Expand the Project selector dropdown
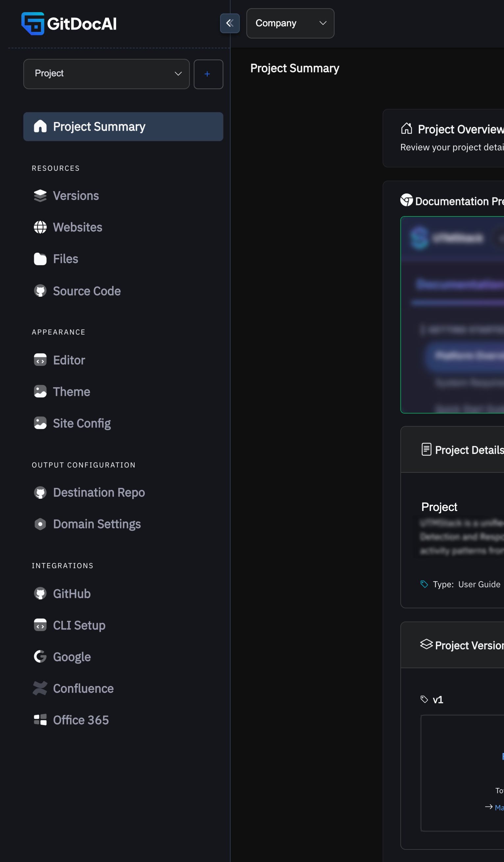Screen dimensions: 504x862 point(106,74)
